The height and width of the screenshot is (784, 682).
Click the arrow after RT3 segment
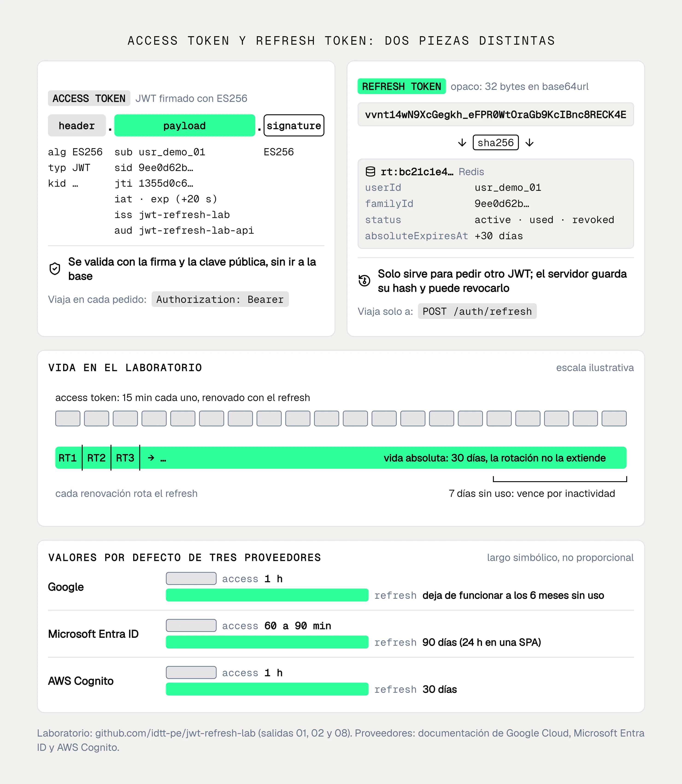[151, 458]
